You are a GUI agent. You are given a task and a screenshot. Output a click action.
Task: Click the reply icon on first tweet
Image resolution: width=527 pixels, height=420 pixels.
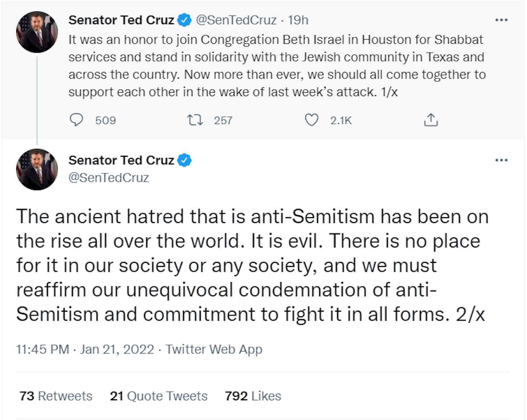coord(76,120)
